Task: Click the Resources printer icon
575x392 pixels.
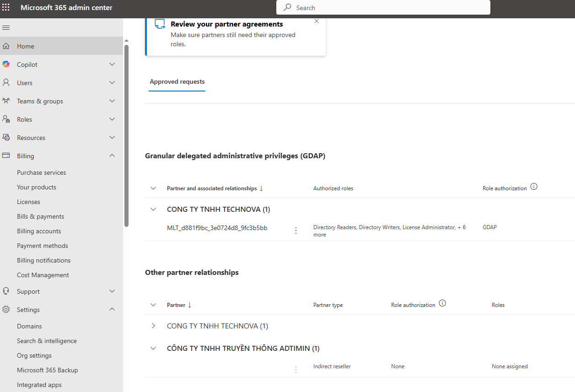Action: (x=6, y=138)
